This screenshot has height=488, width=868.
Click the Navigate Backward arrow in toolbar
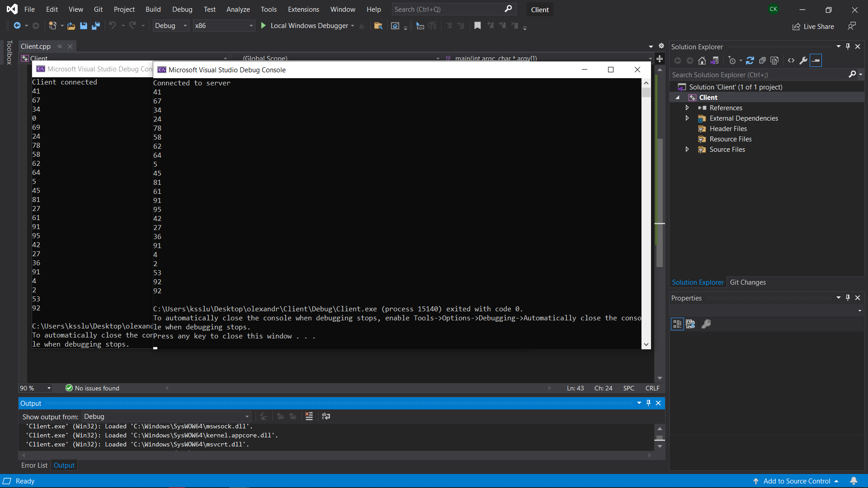(x=17, y=26)
